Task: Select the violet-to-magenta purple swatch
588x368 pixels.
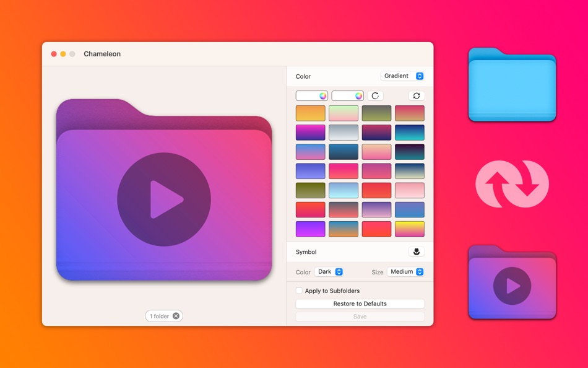Action: tap(311, 229)
